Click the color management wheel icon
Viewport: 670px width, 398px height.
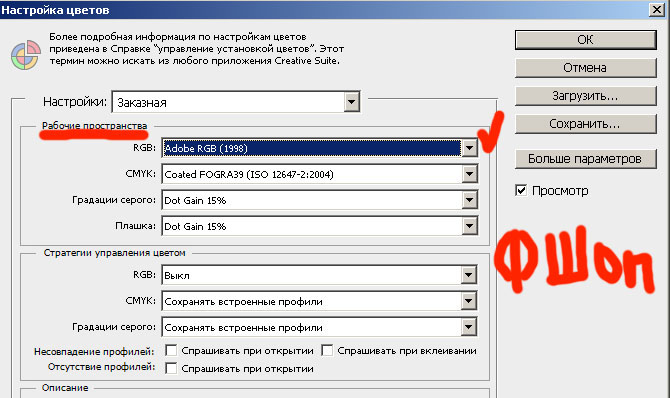point(25,55)
